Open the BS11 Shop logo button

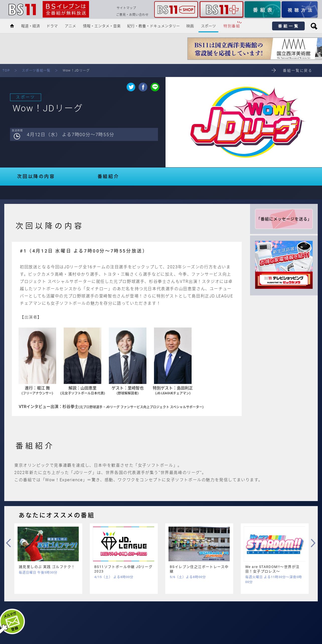[x=176, y=10]
